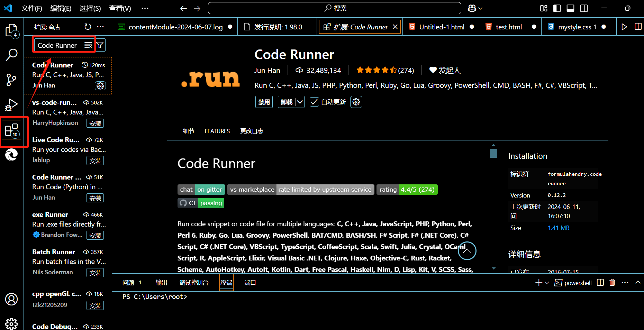Toggle the bottom panel visibility

coord(571,8)
